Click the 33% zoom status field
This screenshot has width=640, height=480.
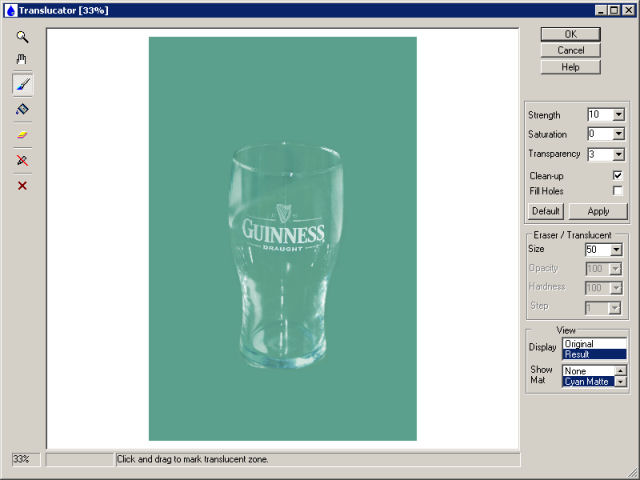click(x=26, y=459)
